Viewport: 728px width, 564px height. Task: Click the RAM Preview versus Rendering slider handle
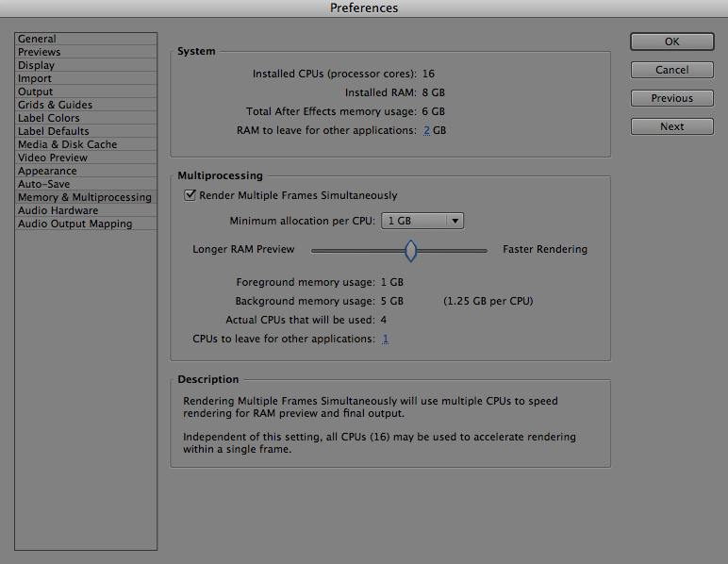pyautogui.click(x=411, y=251)
